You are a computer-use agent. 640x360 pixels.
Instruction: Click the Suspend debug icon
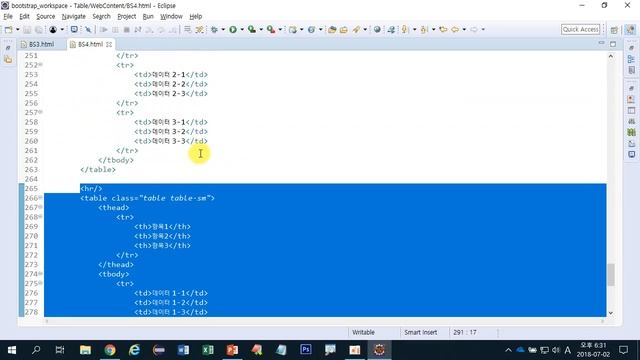(115, 29)
